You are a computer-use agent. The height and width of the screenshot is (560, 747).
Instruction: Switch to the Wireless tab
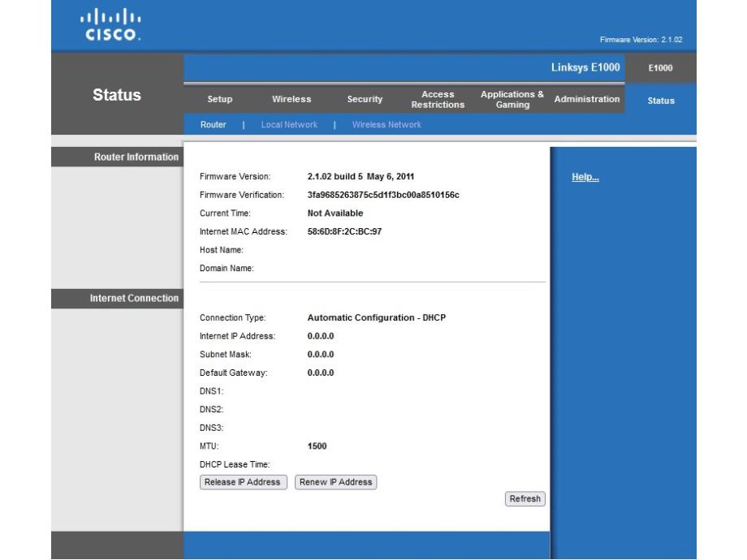point(291,100)
